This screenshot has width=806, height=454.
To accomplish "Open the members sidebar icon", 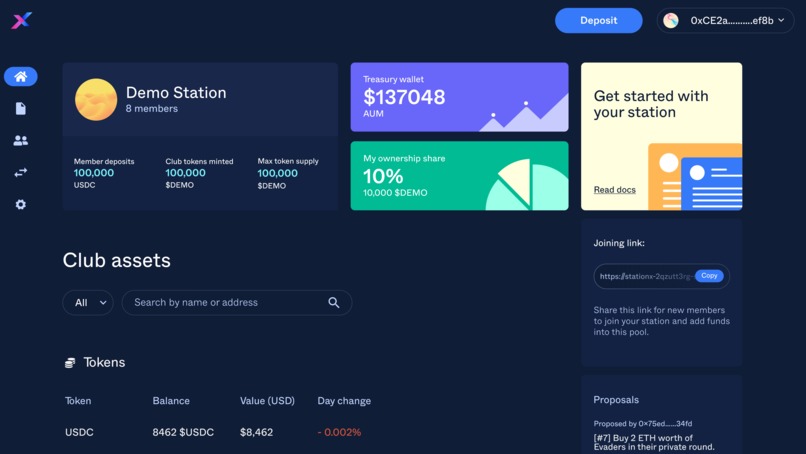I will coord(21,140).
